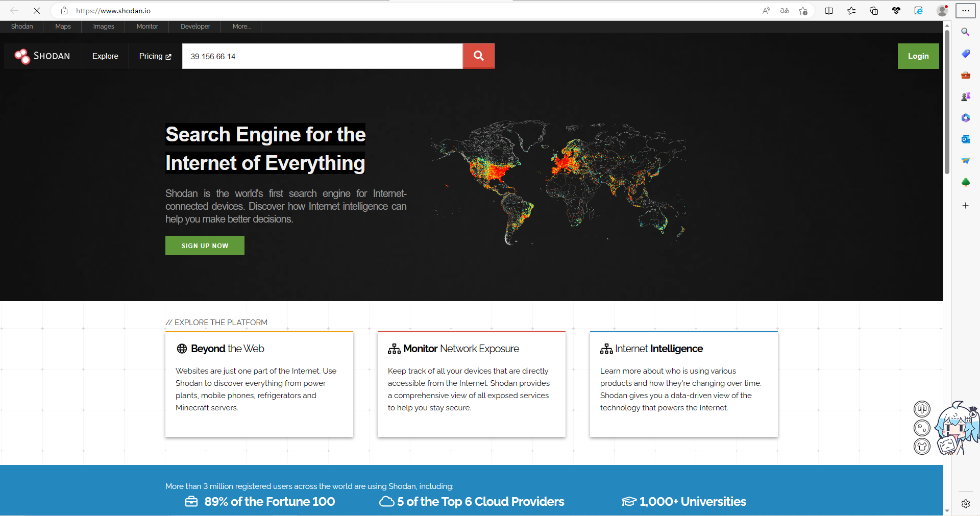Open Outlook in sidebar
This screenshot has height=516, width=980.
coord(965,139)
